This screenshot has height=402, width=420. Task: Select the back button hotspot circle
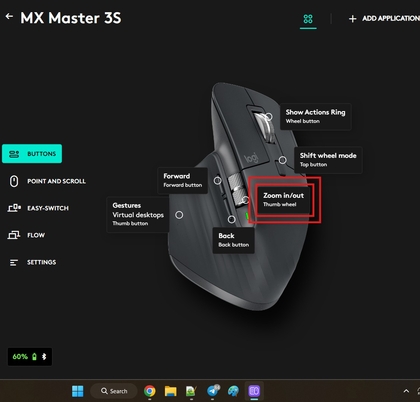click(231, 219)
